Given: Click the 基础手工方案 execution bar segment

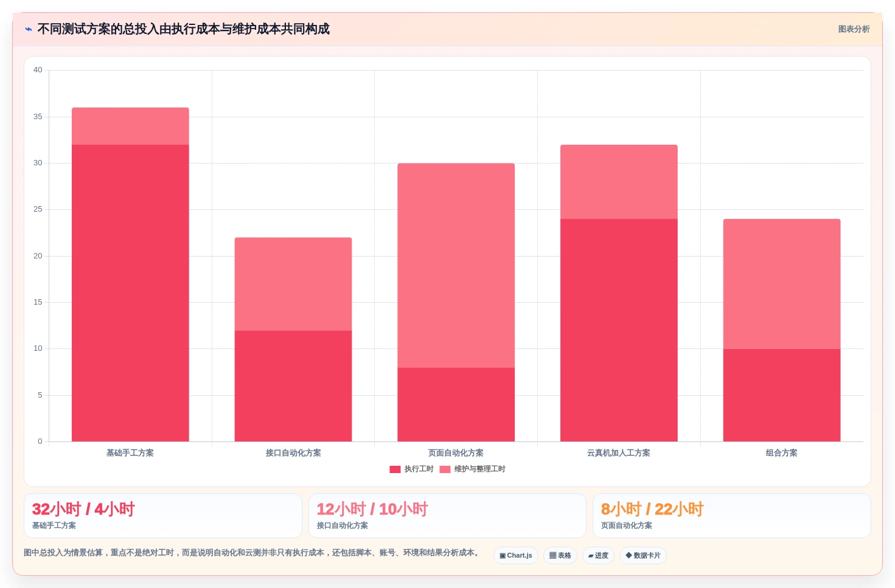Looking at the screenshot, I should pos(130,293).
